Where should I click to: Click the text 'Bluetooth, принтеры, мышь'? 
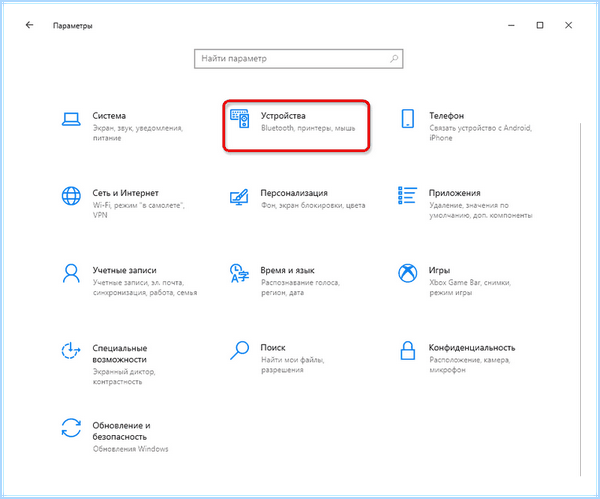pyautogui.click(x=308, y=128)
